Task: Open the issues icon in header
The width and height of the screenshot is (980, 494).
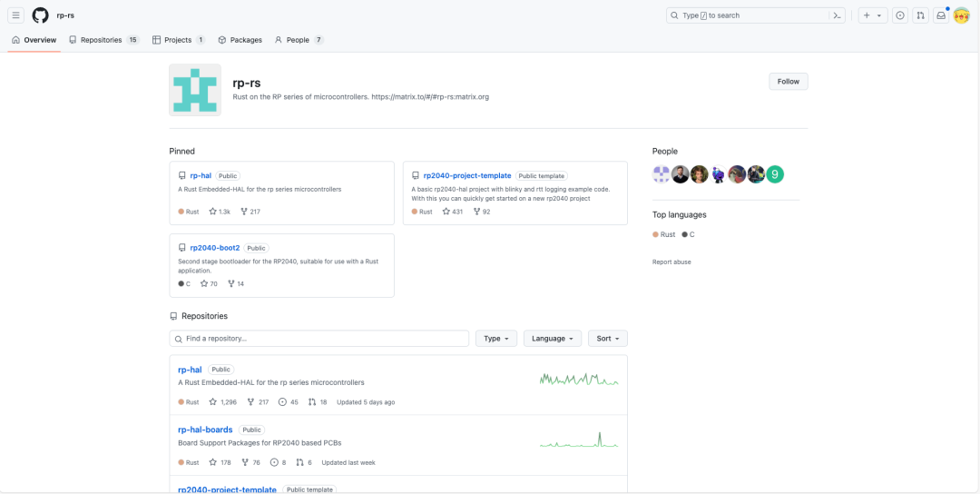Action: point(900,15)
